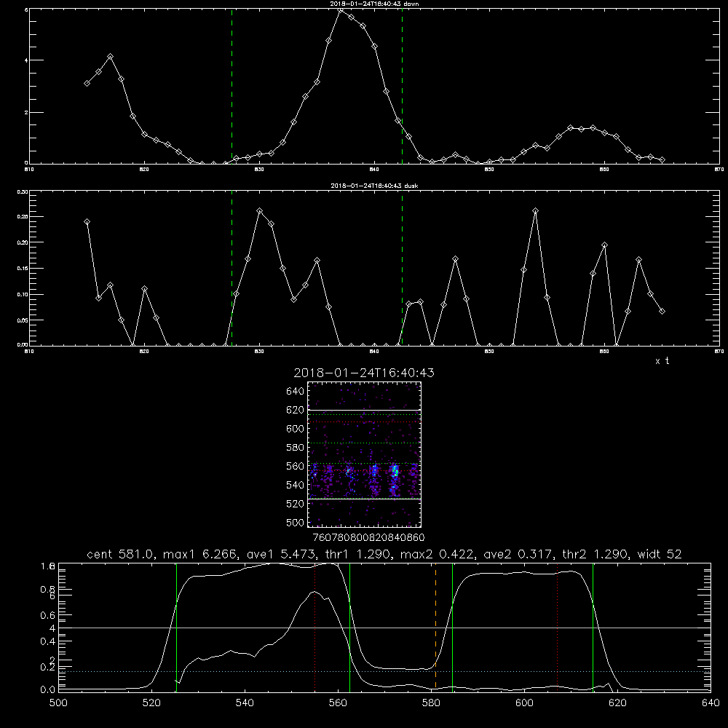Click the x-axis label 560 of the bottom plot

coord(338,703)
